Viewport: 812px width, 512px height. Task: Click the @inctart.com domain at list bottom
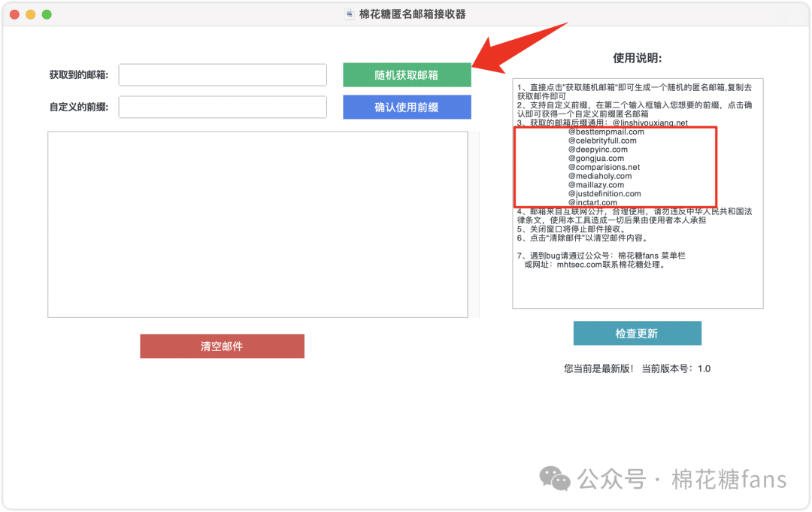593,201
